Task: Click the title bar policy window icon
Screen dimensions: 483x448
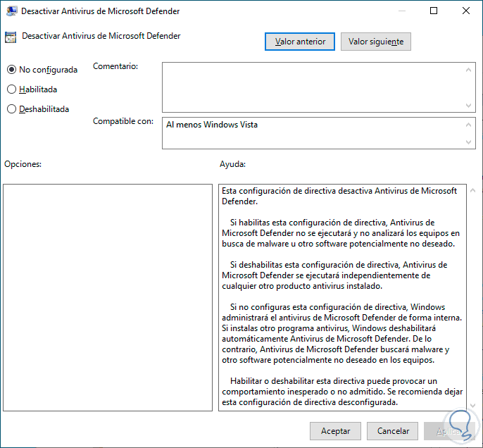Action: 11,11
